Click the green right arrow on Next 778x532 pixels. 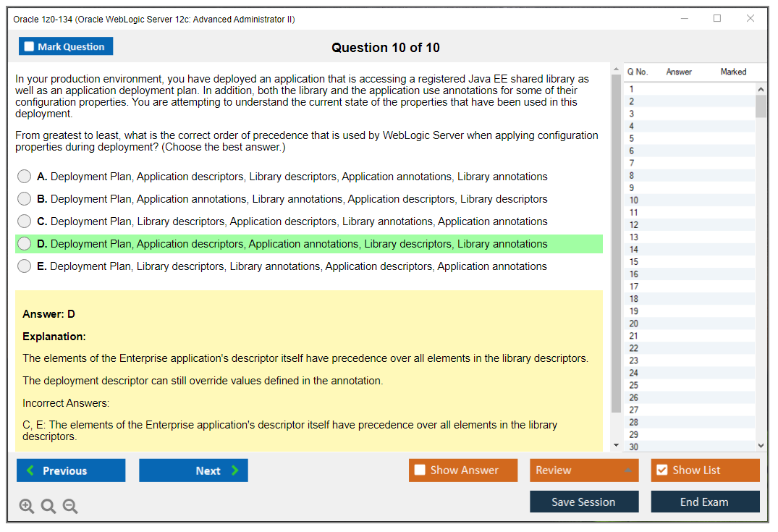pyautogui.click(x=235, y=470)
